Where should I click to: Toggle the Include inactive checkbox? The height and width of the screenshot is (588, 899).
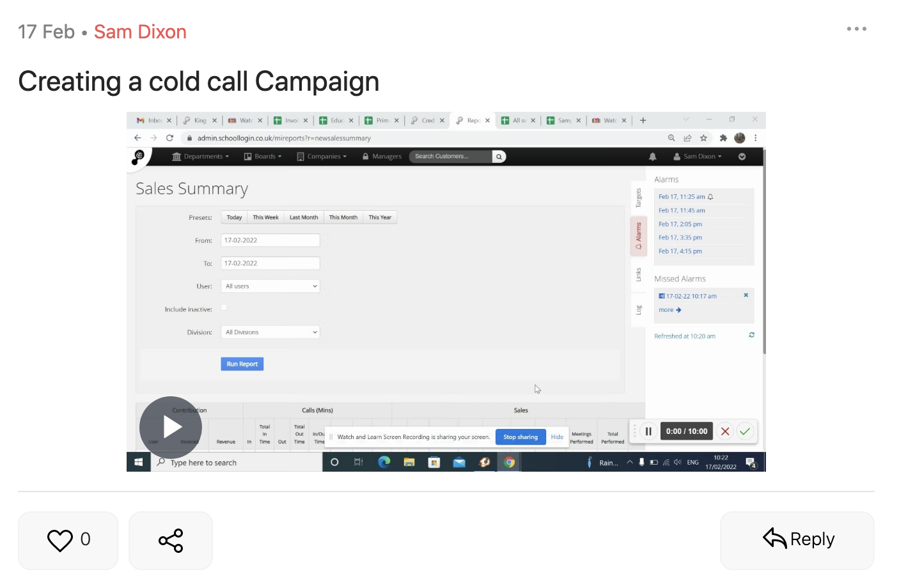click(x=224, y=308)
